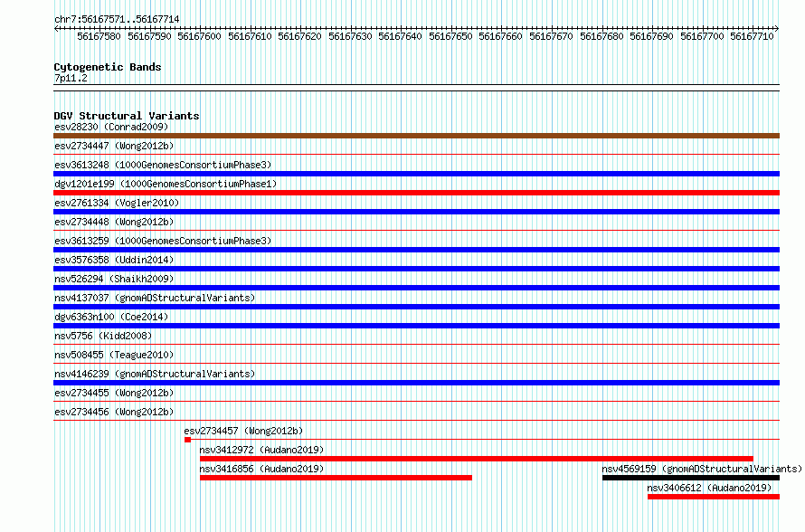
Task: Click the blue bar under dgv6363n100
Action: click(x=416, y=326)
